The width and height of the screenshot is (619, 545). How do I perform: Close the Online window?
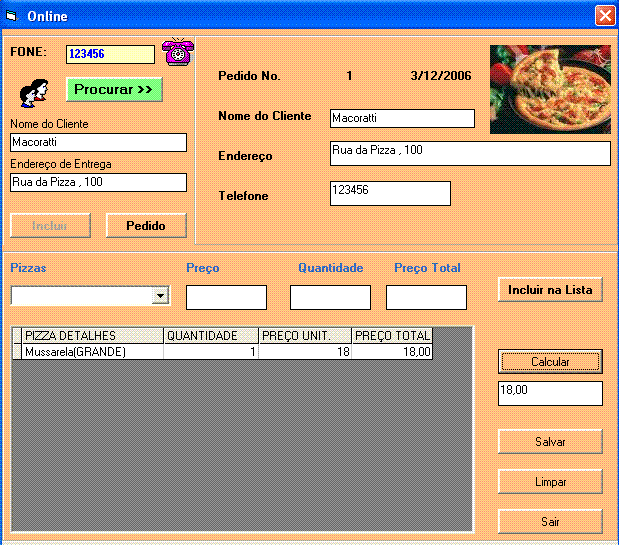point(605,16)
